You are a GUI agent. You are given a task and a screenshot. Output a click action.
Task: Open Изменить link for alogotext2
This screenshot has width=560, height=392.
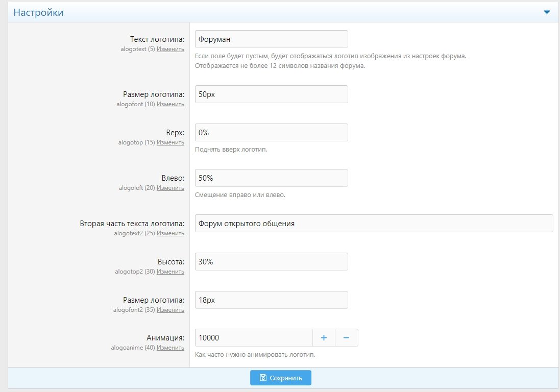point(171,233)
